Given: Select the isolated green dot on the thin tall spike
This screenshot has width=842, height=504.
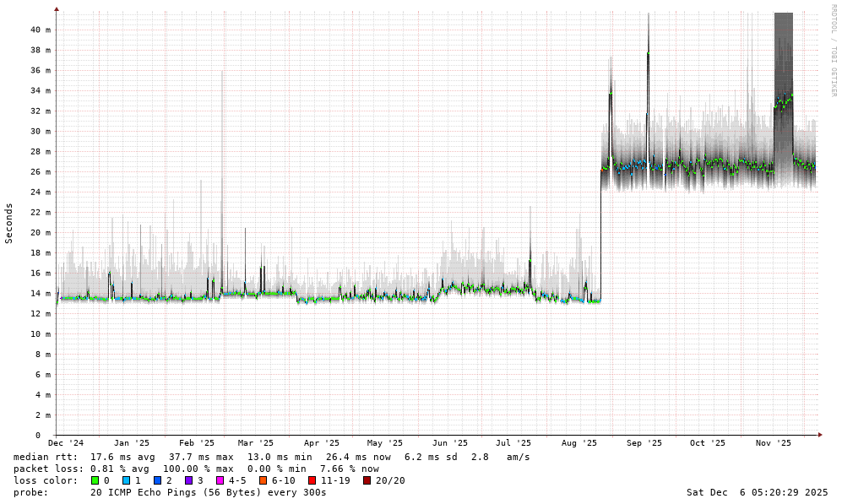Looking at the screenshot, I should pyautogui.click(x=649, y=53).
